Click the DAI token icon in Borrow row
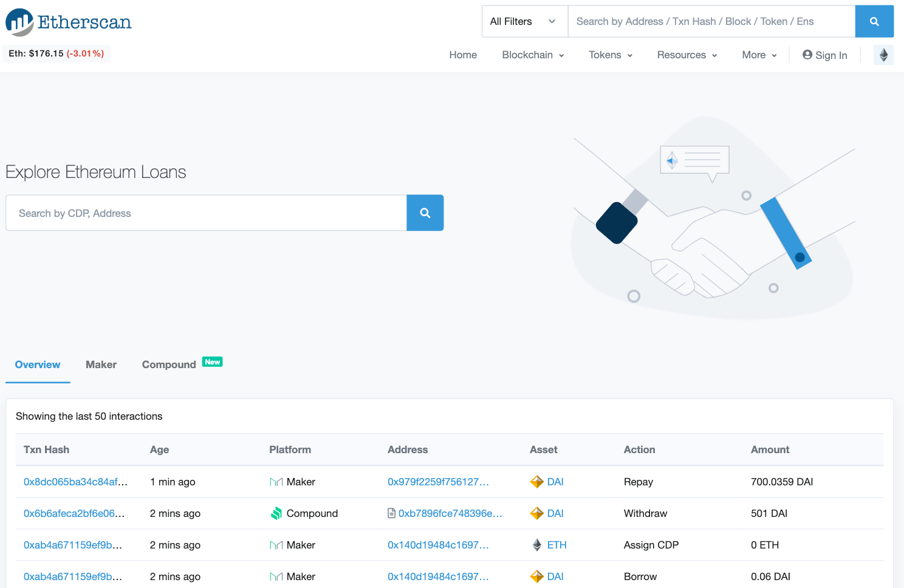904x588 pixels. pyautogui.click(x=537, y=576)
